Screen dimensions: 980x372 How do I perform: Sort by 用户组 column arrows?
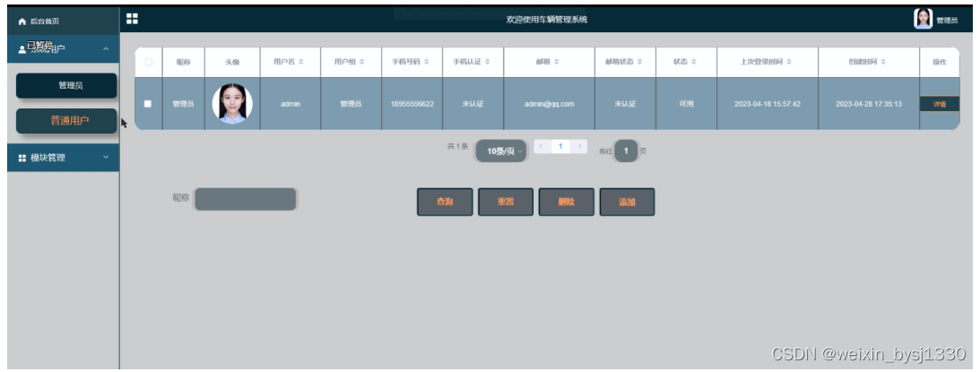click(x=361, y=62)
